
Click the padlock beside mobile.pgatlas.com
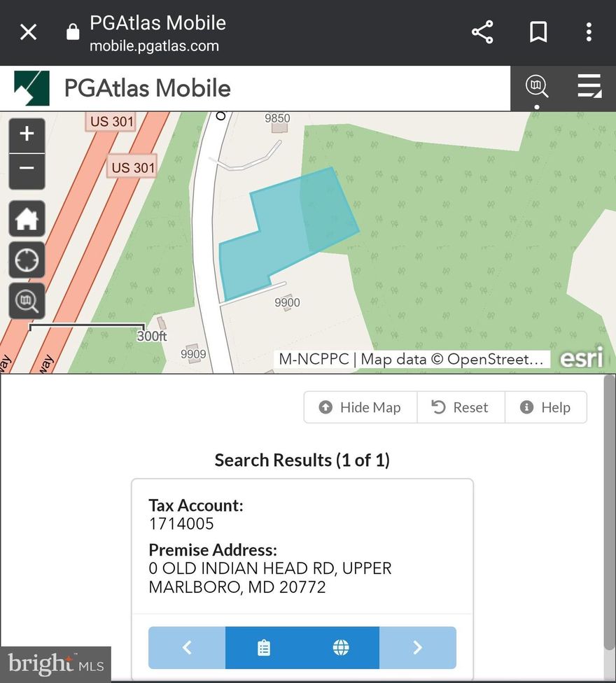(x=72, y=31)
